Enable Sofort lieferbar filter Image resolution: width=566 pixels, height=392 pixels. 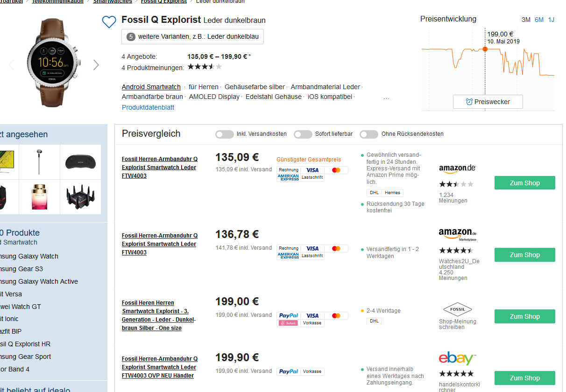pyautogui.click(x=303, y=134)
